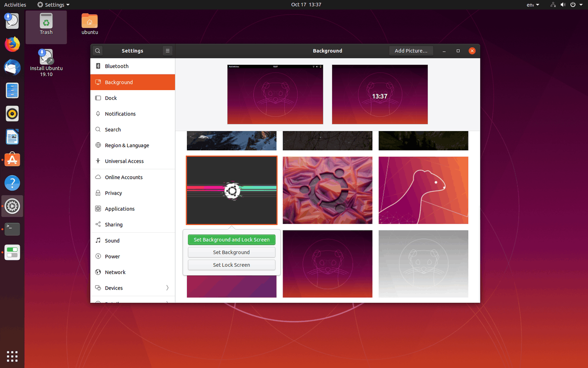Open the Dock panel in the Settings sidebar

pos(133,98)
